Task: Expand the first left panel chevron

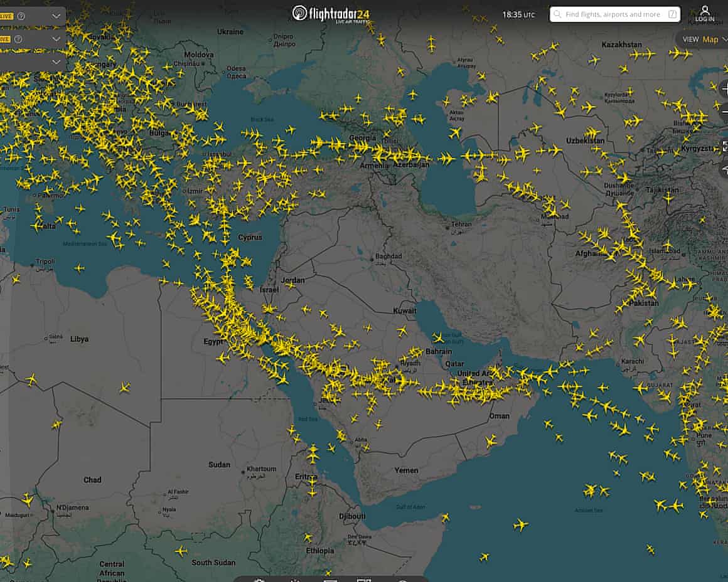Action: coord(56,16)
